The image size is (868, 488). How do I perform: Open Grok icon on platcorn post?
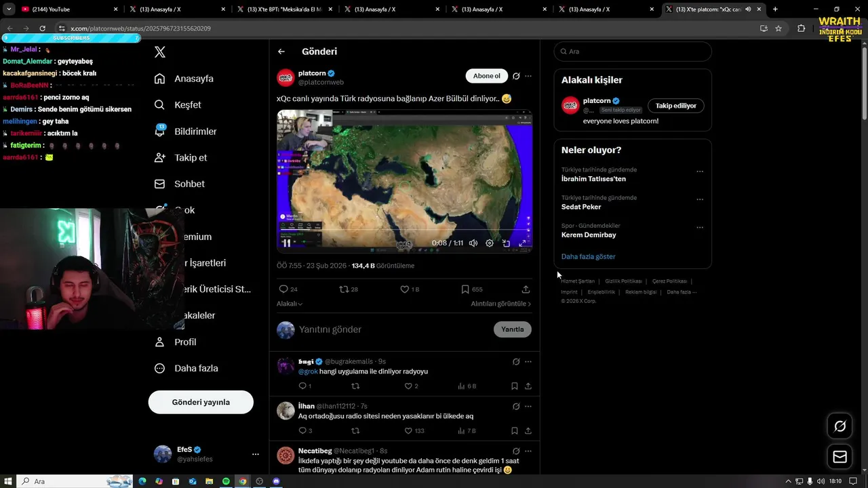point(516,76)
